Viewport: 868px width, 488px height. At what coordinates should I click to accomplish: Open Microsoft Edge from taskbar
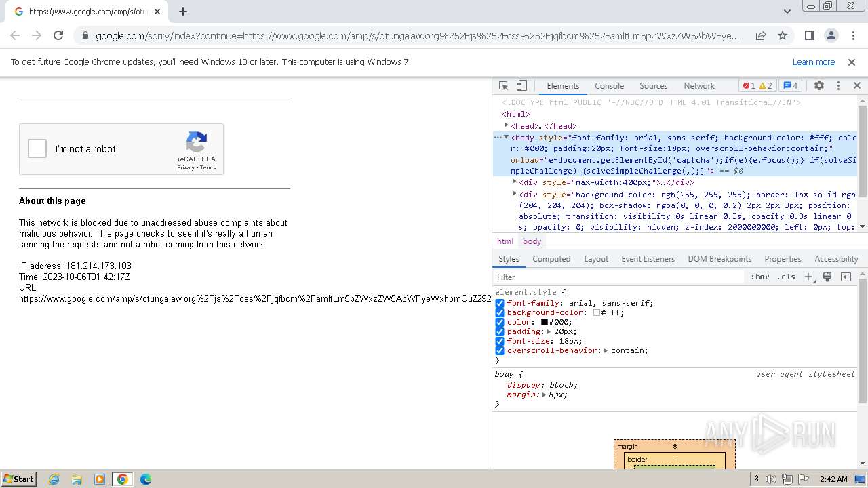click(x=146, y=479)
